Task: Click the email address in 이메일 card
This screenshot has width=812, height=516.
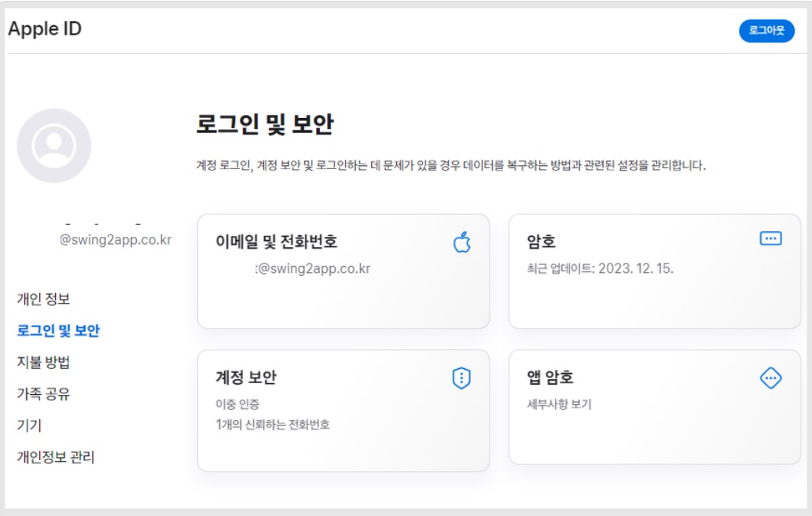Action: click(313, 268)
